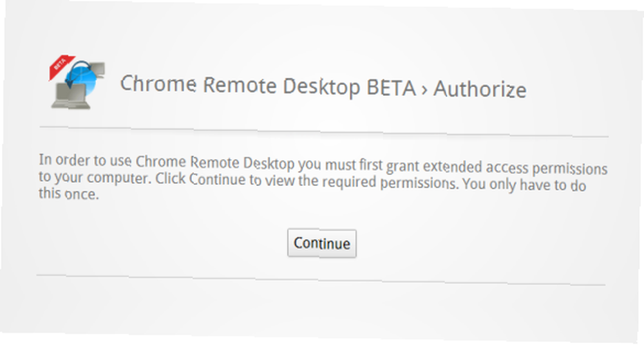This screenshot has height=345, width=644.
Task: Click 'Click Continue' in the paragraph
Action: coord(200,179)
